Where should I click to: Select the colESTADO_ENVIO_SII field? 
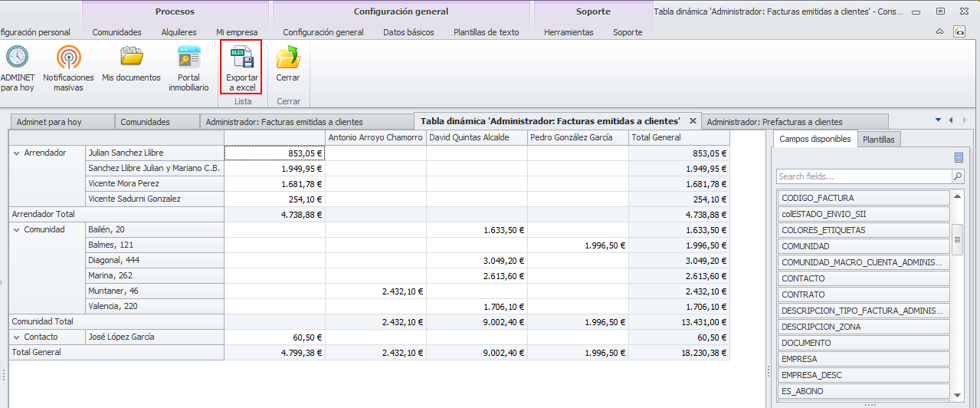(864, 214)
